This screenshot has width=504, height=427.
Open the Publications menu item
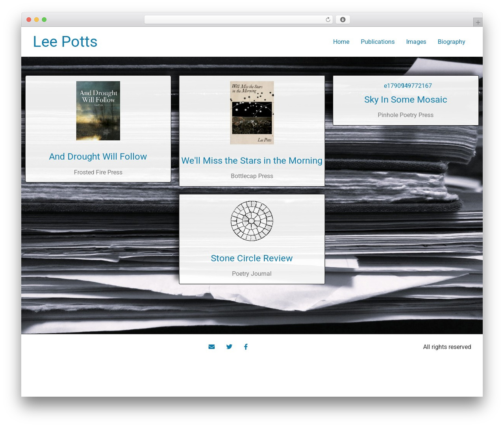(378, 42)
